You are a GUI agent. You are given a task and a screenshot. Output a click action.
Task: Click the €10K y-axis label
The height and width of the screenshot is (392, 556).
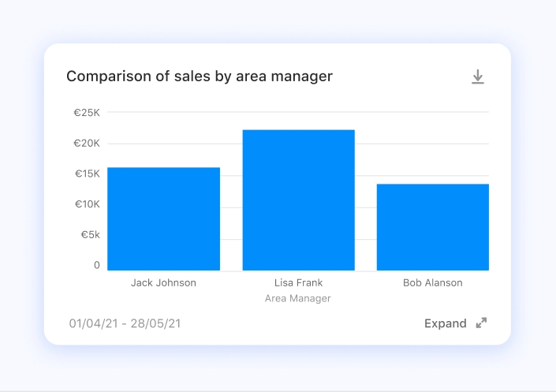(87, 204)
